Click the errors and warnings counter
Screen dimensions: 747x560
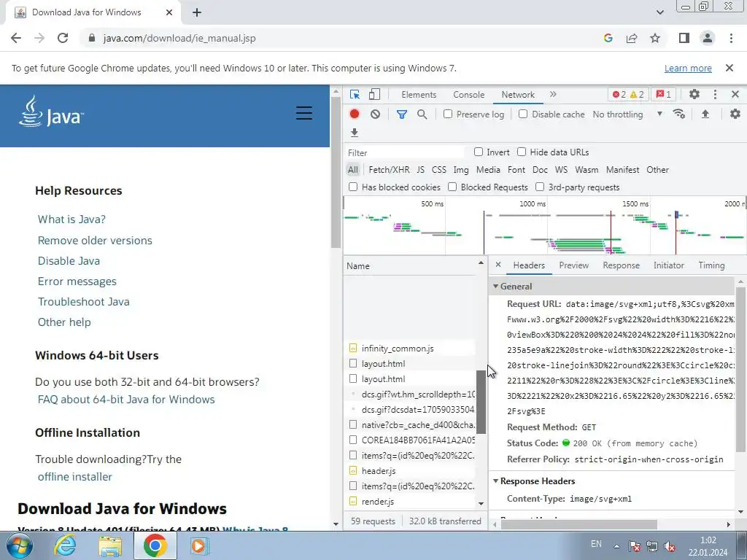628,94
